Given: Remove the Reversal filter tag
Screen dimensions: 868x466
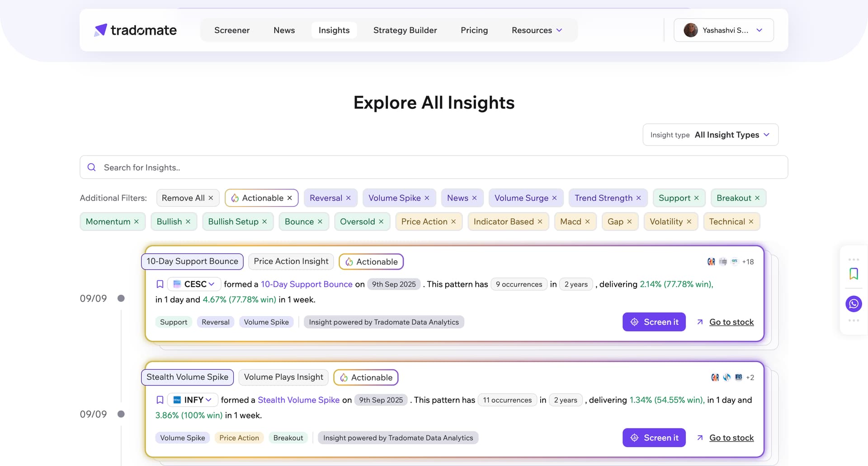Looking at the screenshot, I should click(349, 198).
